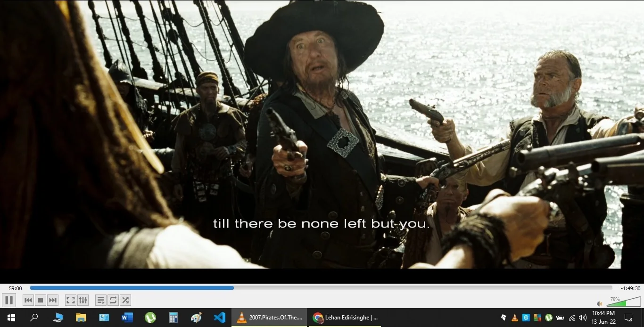The width and height of the screenshot is (644, 327).
Task: Open system volume tray icon
Action: coord(583,318)
